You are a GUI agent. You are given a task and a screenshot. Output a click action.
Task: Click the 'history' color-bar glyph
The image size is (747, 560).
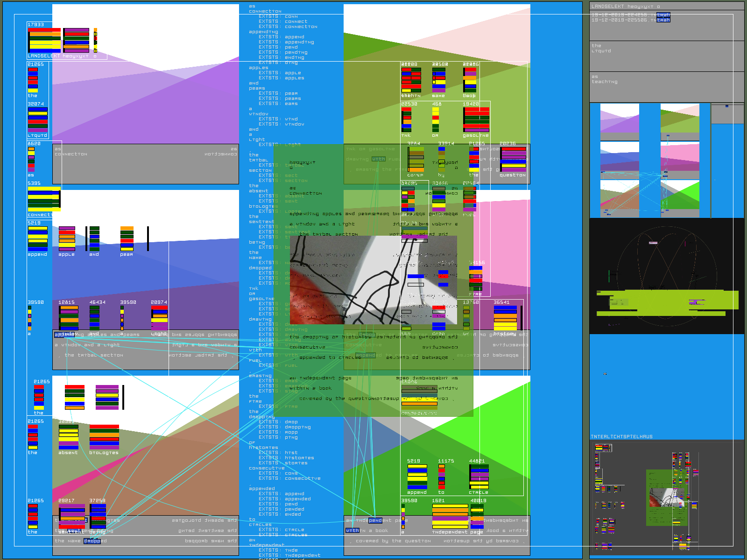point(505,318)
